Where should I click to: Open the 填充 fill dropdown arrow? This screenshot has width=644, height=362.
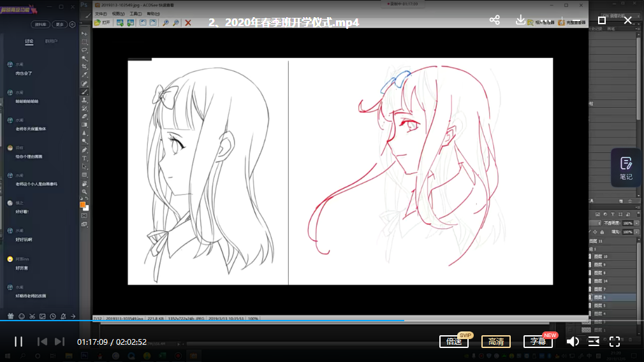(x=636, y=232)
